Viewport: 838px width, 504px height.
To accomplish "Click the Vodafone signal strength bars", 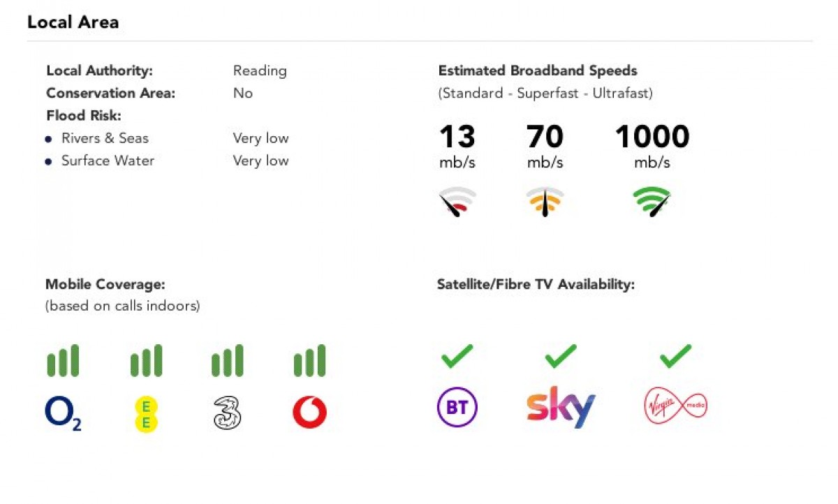I will pyautogui.click(x=309, y=361).
